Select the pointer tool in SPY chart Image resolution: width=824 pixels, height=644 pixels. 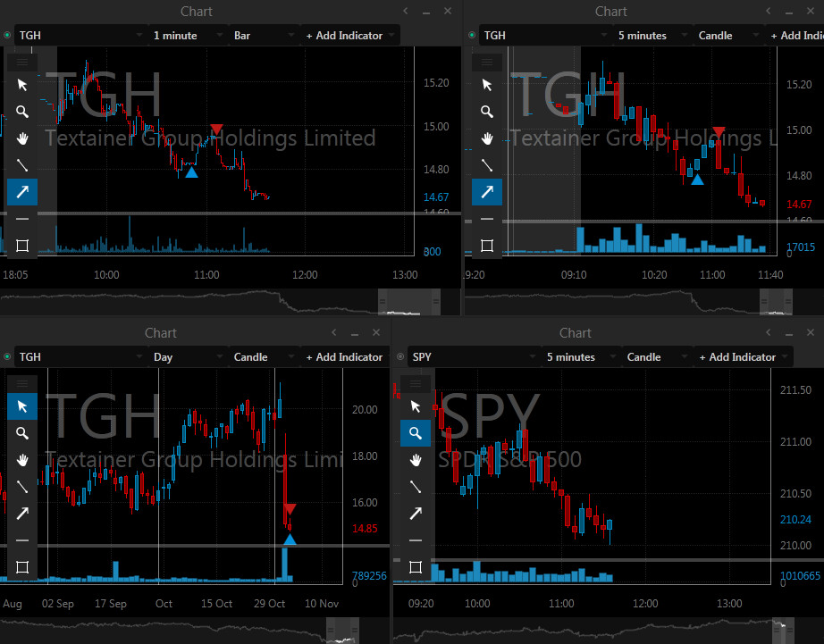point(416,406)
